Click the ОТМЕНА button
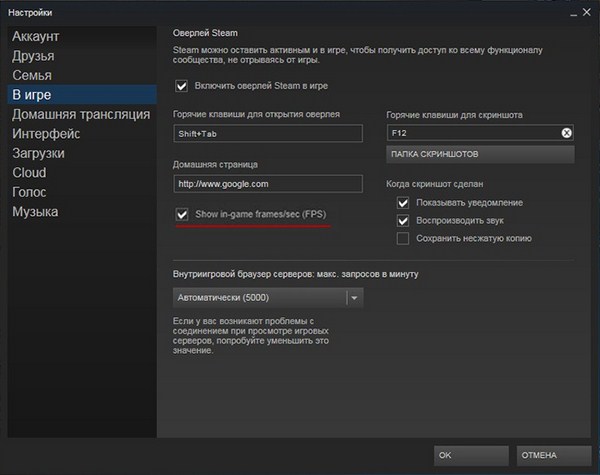This screenshot has height=475, width=600. [x=554, y=455]
